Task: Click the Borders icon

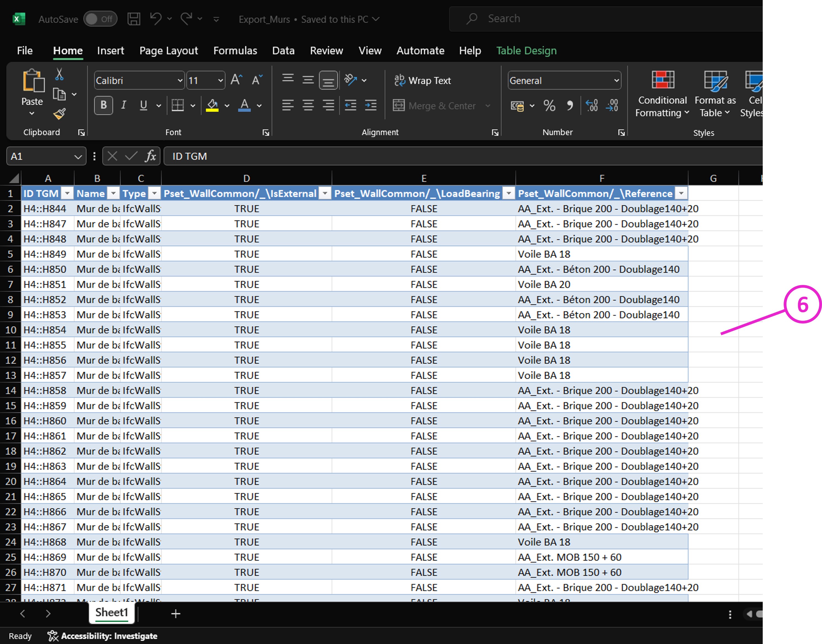Action: (178, 105)
